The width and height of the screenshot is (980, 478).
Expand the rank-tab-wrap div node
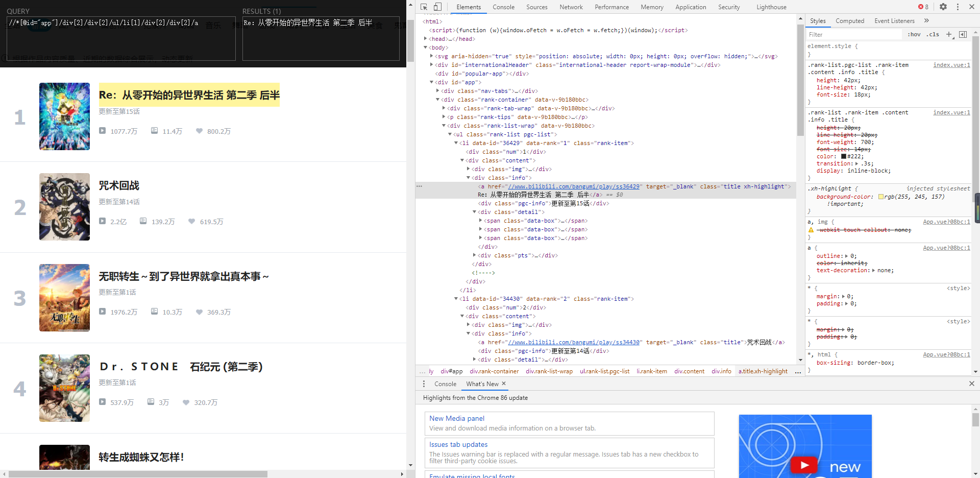(x=444, y=108)
